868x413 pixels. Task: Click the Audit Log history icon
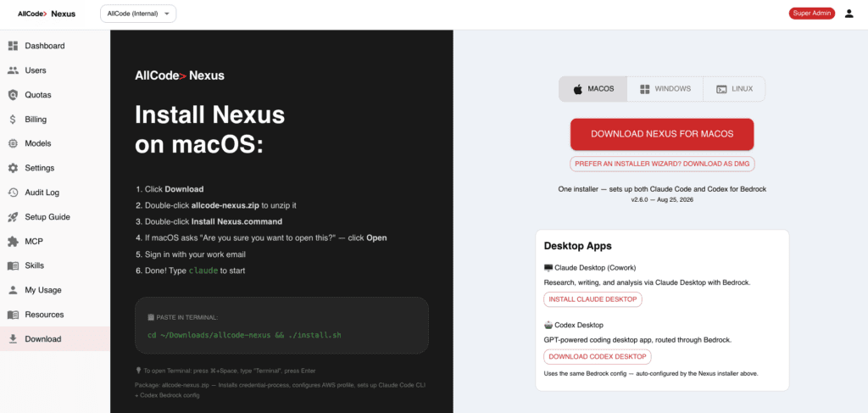point(14,193)
